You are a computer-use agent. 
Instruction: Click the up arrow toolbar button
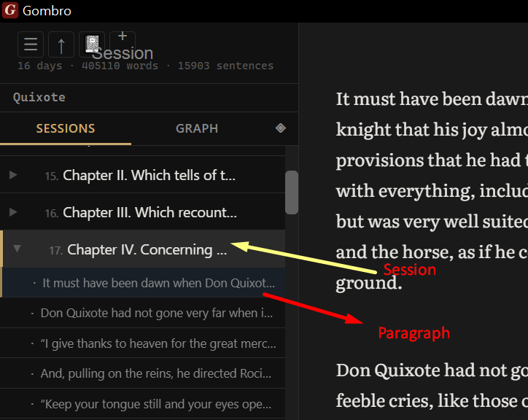pos(61,44)
